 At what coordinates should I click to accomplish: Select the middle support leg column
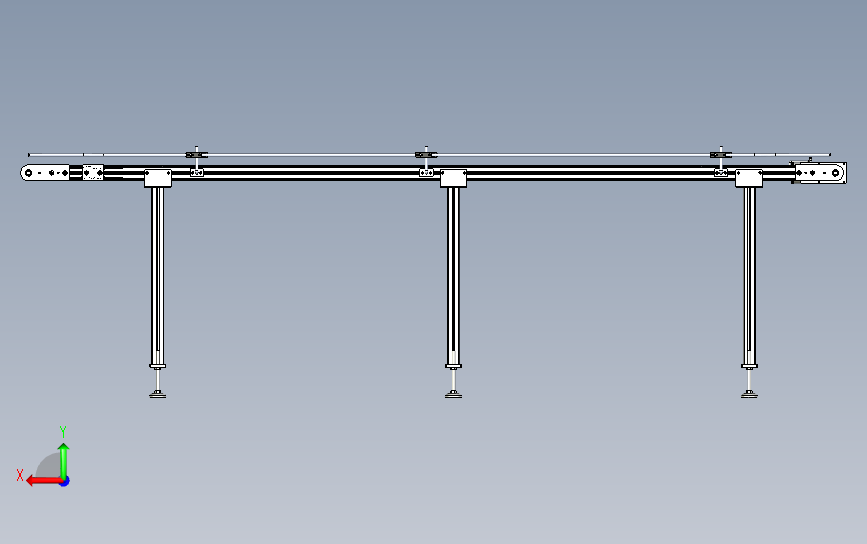(453, 276)
